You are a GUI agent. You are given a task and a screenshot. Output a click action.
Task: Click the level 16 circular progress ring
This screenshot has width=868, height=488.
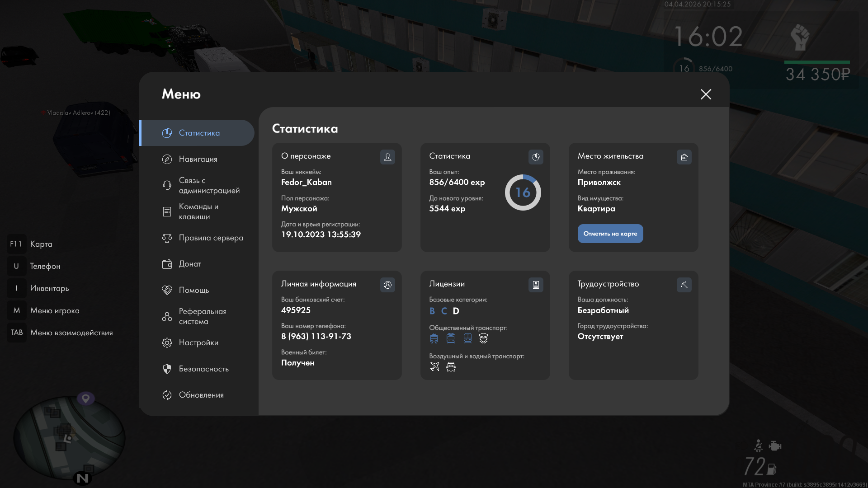coord(523,192)
